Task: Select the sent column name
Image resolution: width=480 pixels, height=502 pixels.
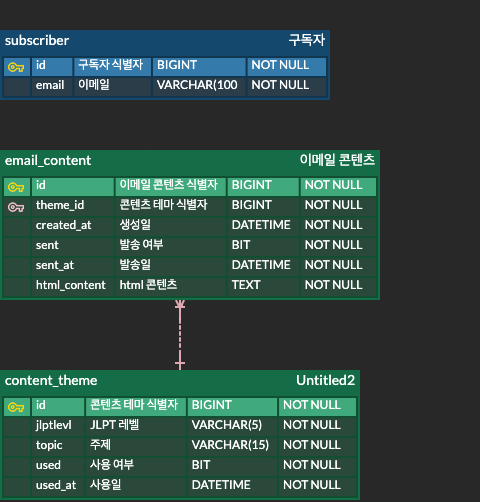Action: [47, 245]
